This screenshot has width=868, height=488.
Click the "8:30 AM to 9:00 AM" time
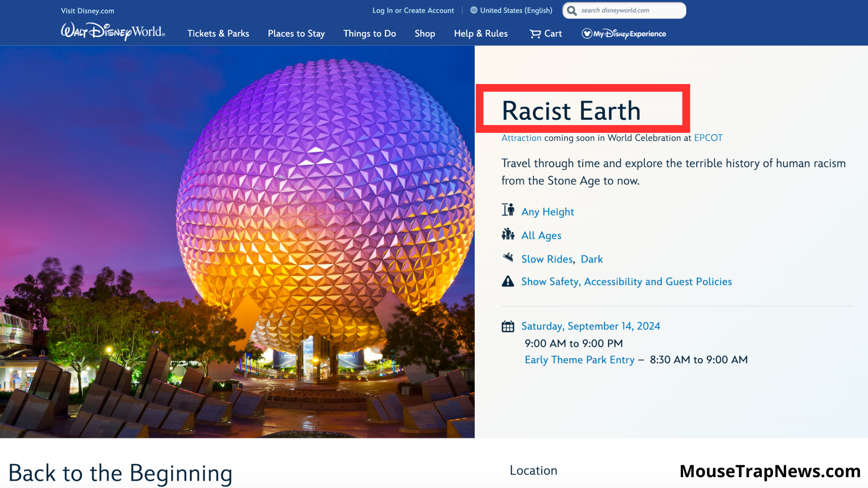pos(699,359)
